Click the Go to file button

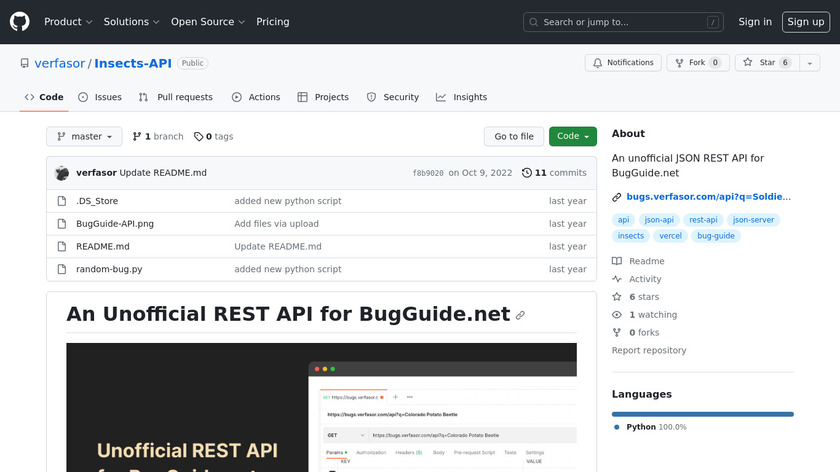coord(514,136)
